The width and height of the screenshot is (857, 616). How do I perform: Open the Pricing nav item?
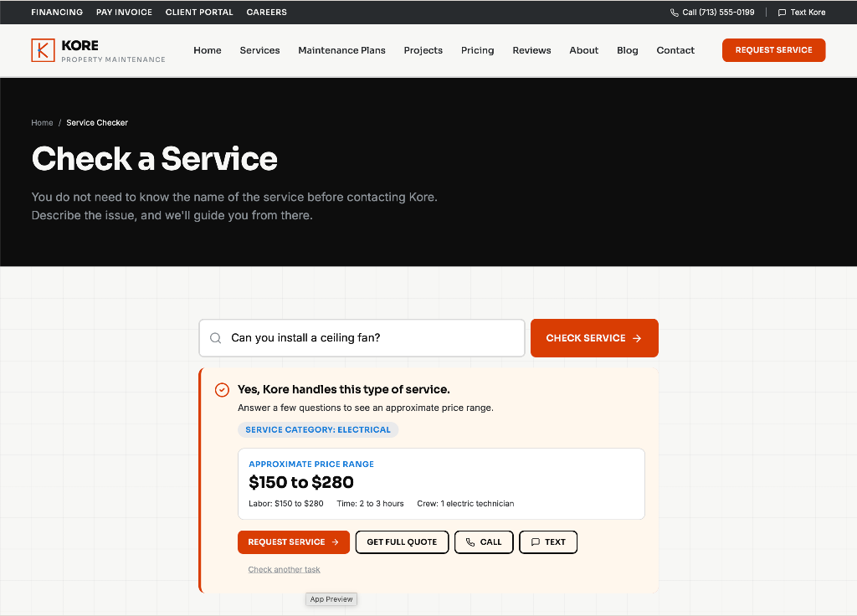point(477,50)
